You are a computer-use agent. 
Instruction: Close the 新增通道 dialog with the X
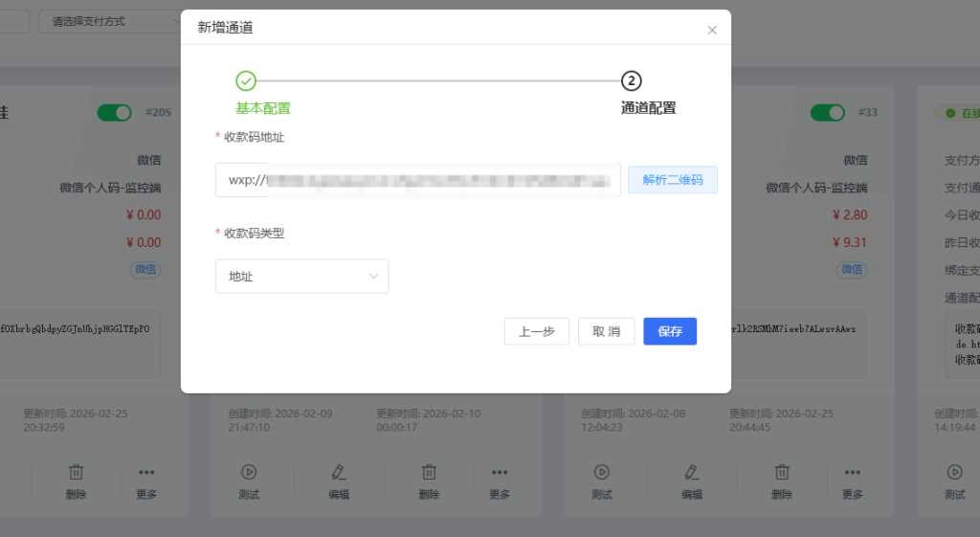pyautogui.click(x=712, y=30)
